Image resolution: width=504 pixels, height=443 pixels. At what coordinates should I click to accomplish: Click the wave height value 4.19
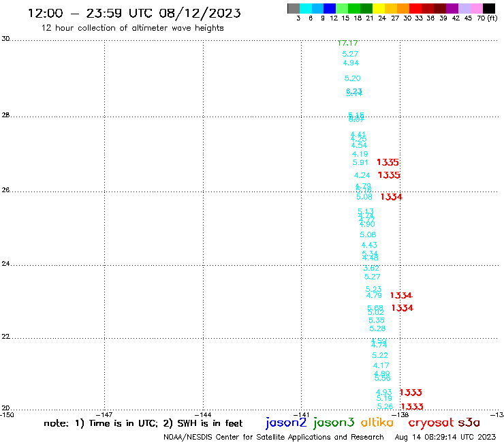(360, 154)
